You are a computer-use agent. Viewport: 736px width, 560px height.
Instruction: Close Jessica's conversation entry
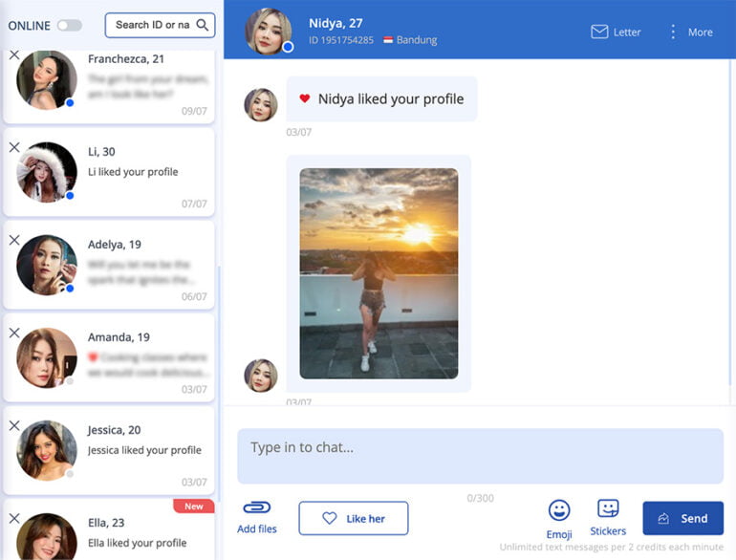[14, 425]
